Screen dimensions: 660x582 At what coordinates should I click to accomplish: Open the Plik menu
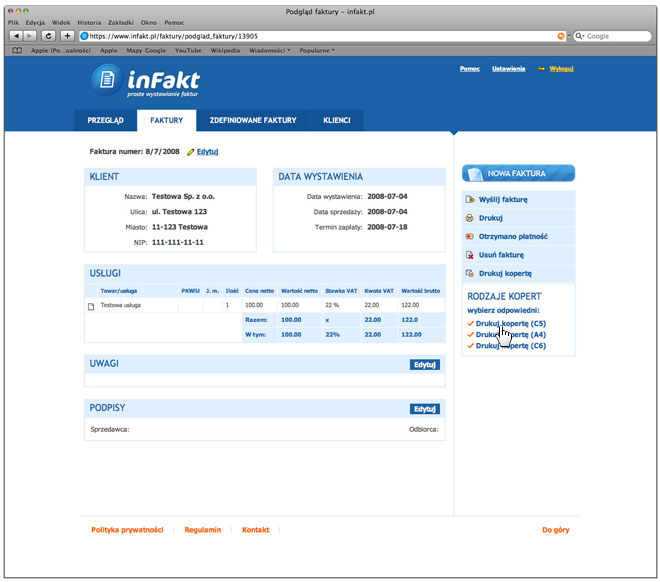(13, 23)
